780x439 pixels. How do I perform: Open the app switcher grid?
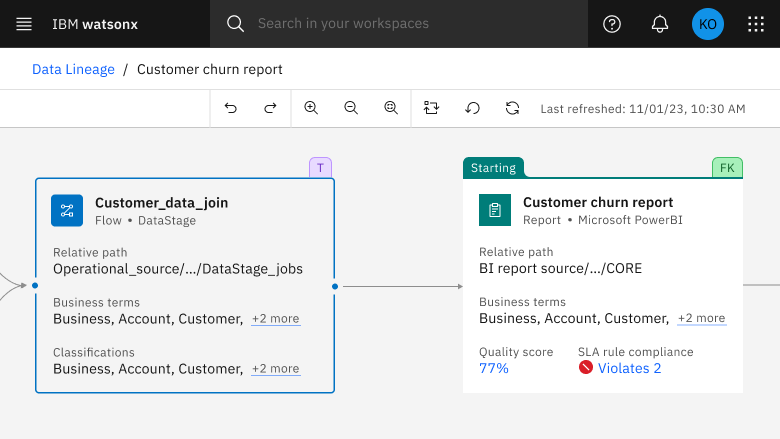pos(756,24)
